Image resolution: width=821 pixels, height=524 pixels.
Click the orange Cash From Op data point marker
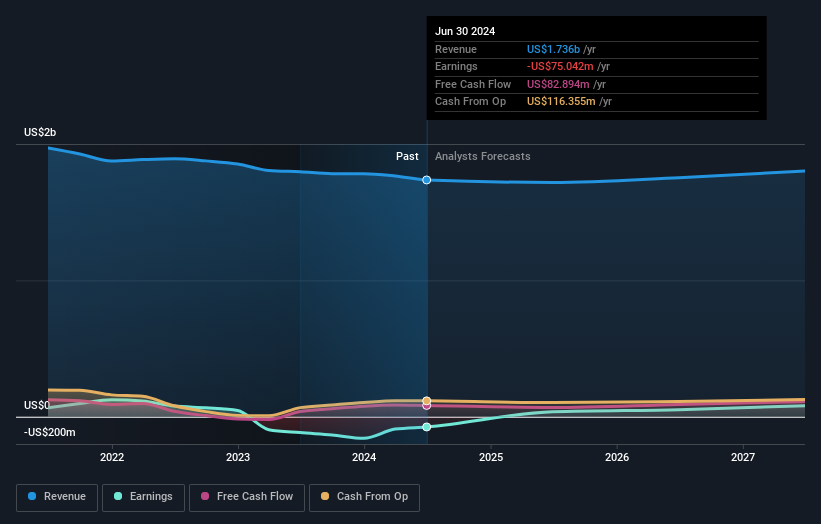(427, 401)
